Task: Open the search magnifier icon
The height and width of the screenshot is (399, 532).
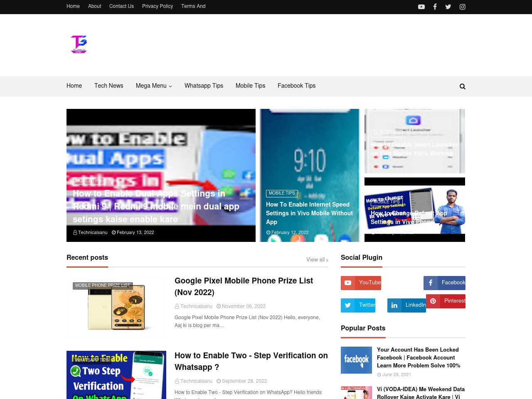Action: pyautogui.click(x=463, y=86)
